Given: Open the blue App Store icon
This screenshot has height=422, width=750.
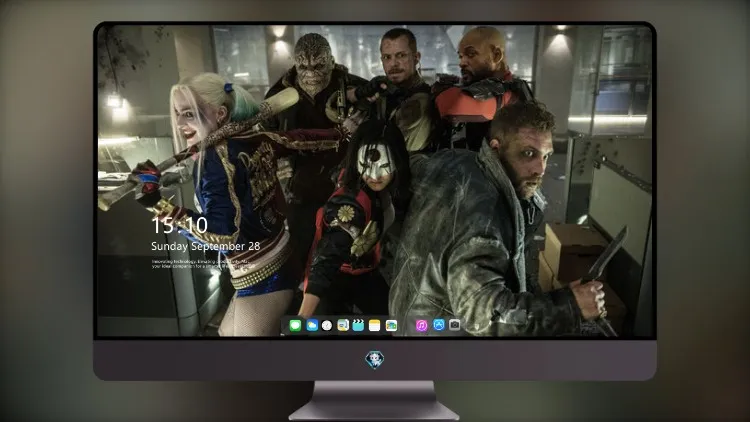Looking at the screenshot, I should (439, 325).
